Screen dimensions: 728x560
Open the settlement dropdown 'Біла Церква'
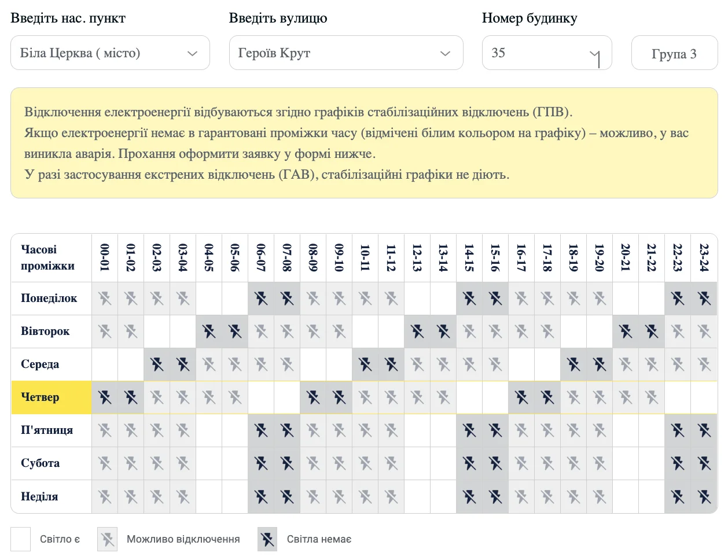click(110, 53)
